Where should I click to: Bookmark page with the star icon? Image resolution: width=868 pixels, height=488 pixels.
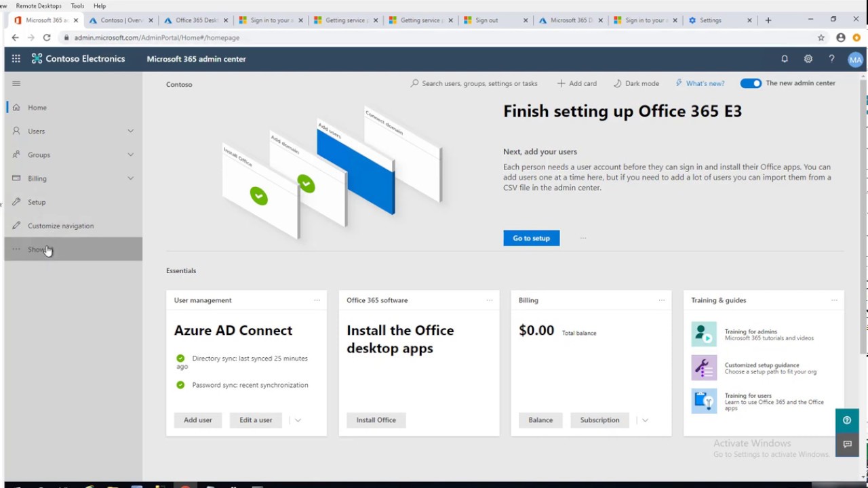(x=821, y=38)
